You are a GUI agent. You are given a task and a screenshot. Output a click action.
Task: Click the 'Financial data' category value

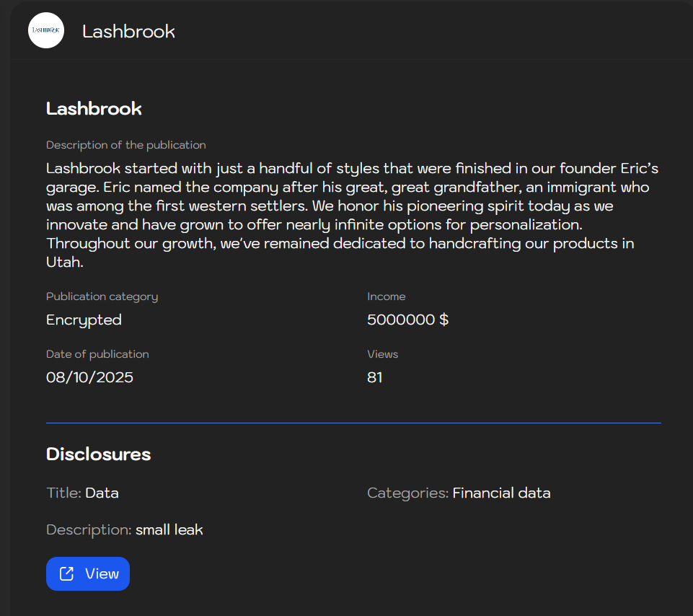coord(501,493)
